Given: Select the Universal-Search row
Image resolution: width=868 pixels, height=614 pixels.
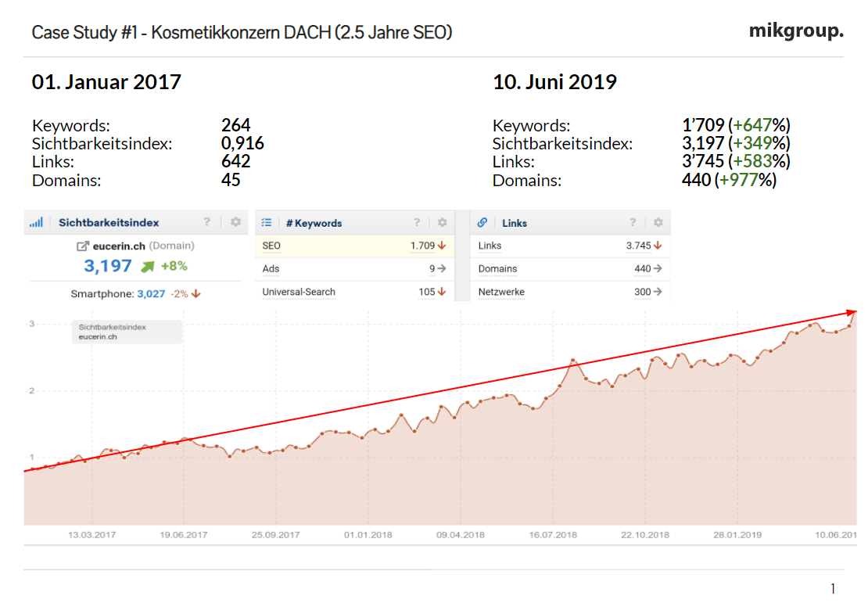Looking at the screenshot, I should click(354, 292).
